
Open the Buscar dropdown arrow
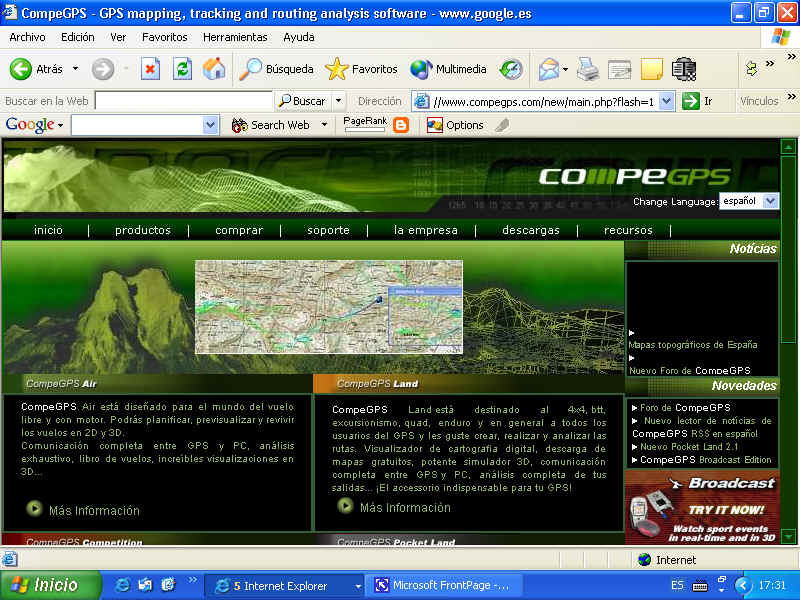338,101
